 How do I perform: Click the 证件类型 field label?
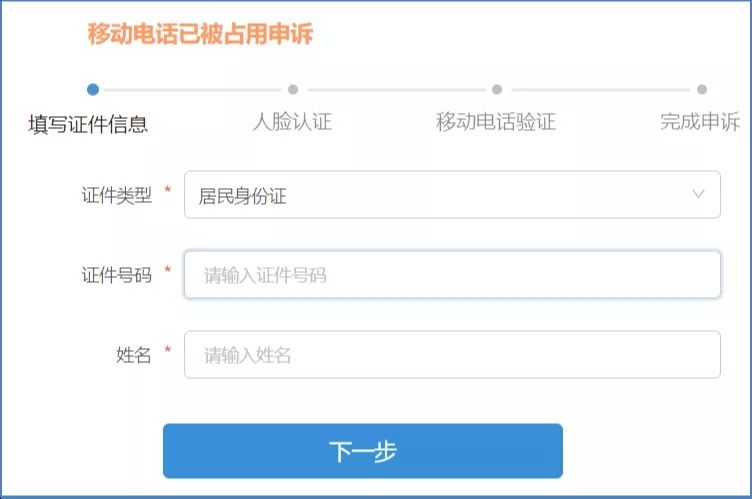point(116,195)
